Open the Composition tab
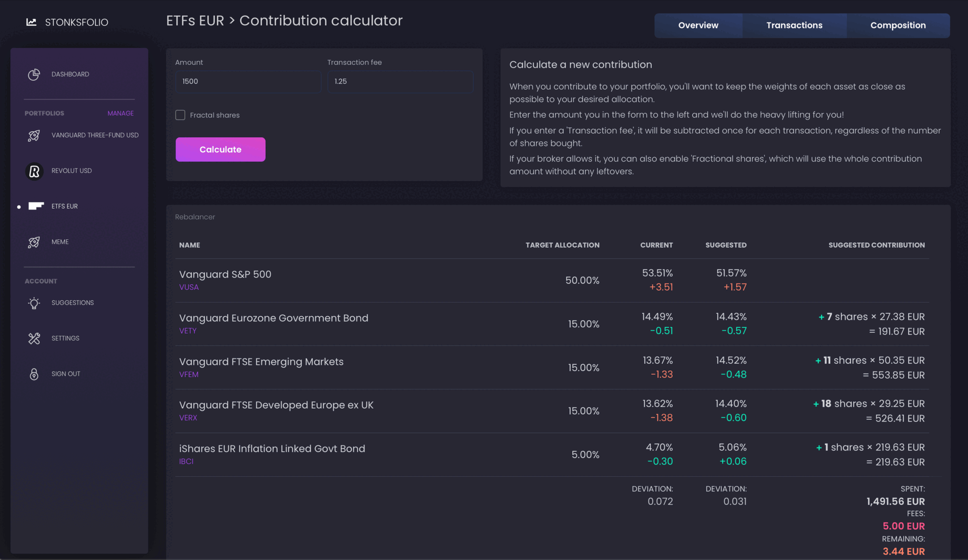 (x=898, y=25)
